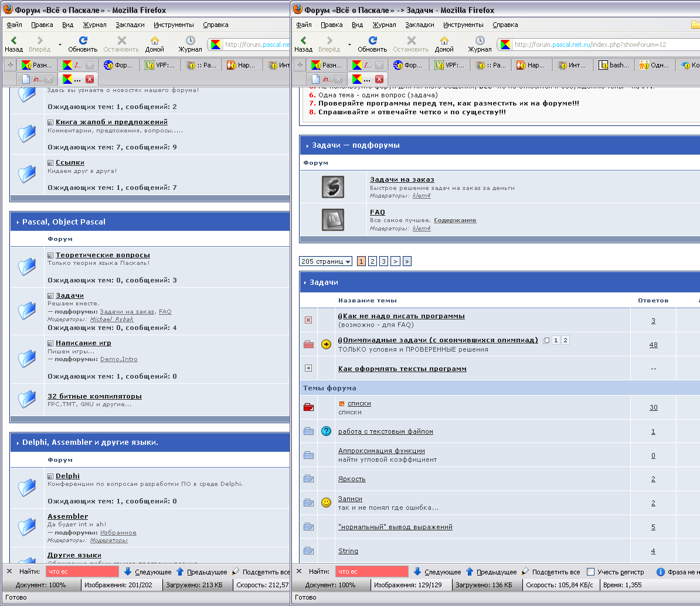Click the question mark icon beside работа с текстовым файлом

326,431
